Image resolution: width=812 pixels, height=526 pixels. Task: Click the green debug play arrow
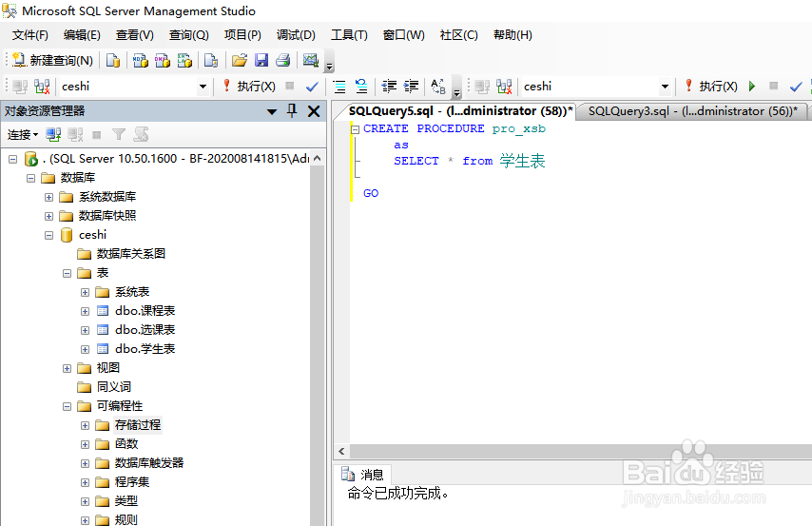click(752, 87)
